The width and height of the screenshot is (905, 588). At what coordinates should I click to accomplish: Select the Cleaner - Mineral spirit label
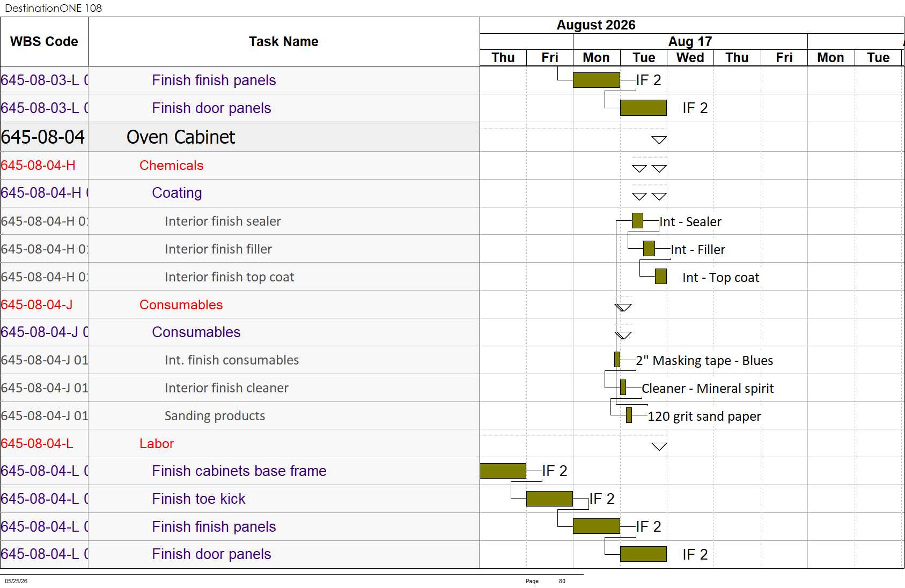coord(708,389)
